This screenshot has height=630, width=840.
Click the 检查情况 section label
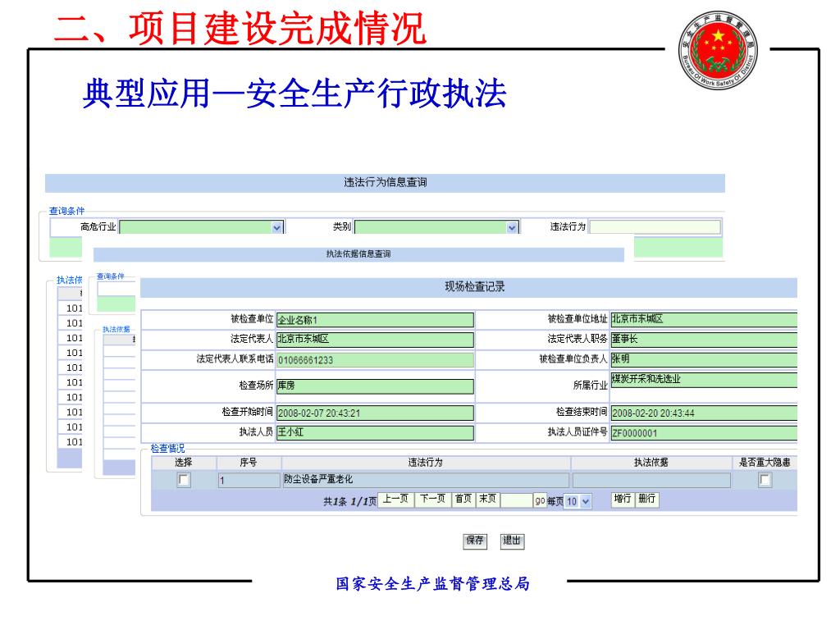coord(167,449)
